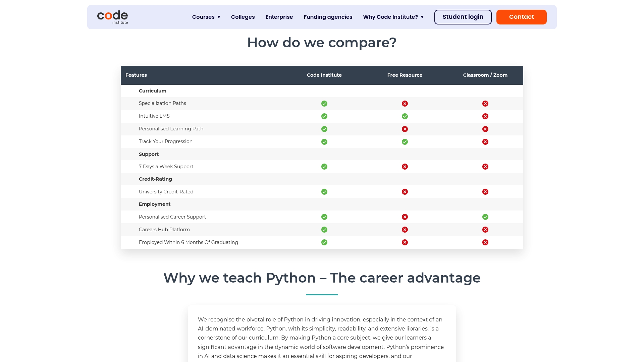
Task: Click green check for Track Your Progression under Free Resource
Action: pyautogui.click(x=405, y=142)
